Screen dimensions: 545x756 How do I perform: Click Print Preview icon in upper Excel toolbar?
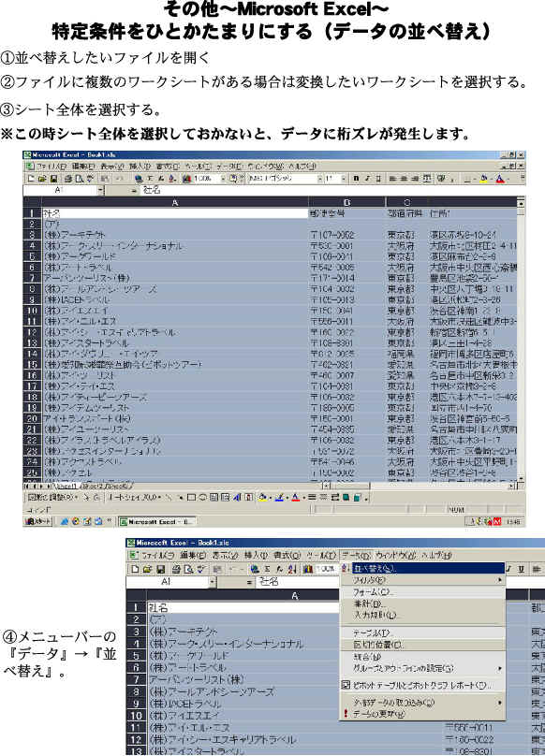(79, 179)
